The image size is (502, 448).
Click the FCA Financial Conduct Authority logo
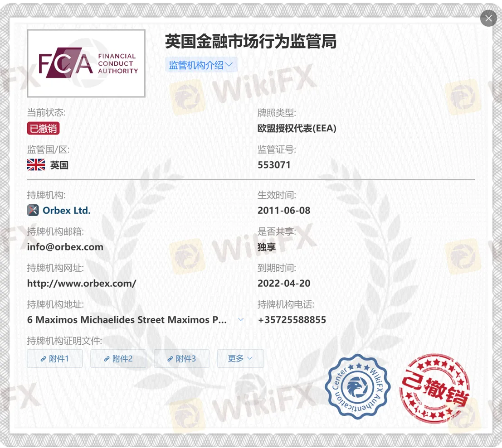coord(86,63)
